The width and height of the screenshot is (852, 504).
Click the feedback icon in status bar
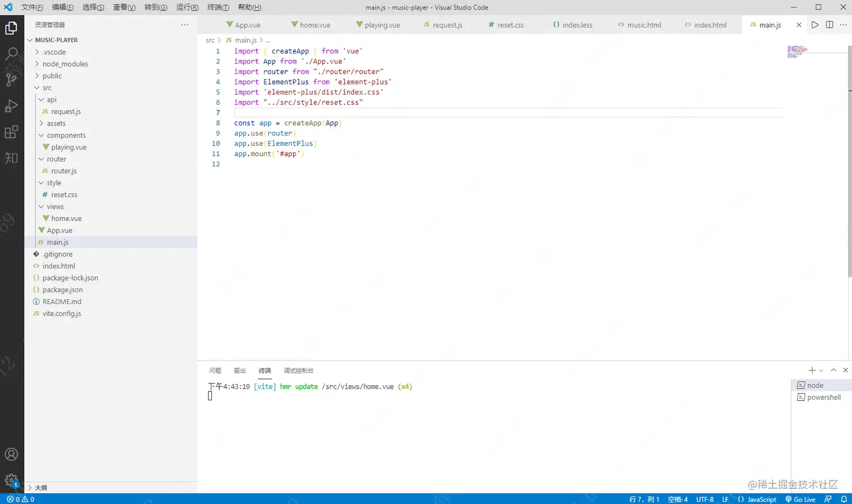click(828, 499)
